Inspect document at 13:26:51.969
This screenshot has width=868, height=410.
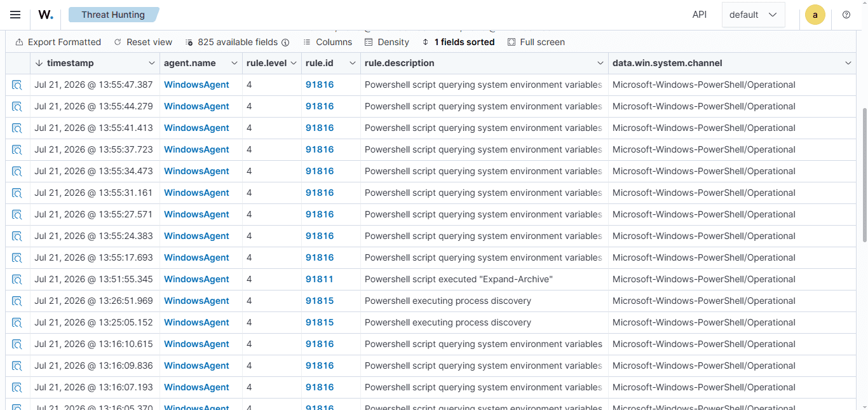[17, 301]
